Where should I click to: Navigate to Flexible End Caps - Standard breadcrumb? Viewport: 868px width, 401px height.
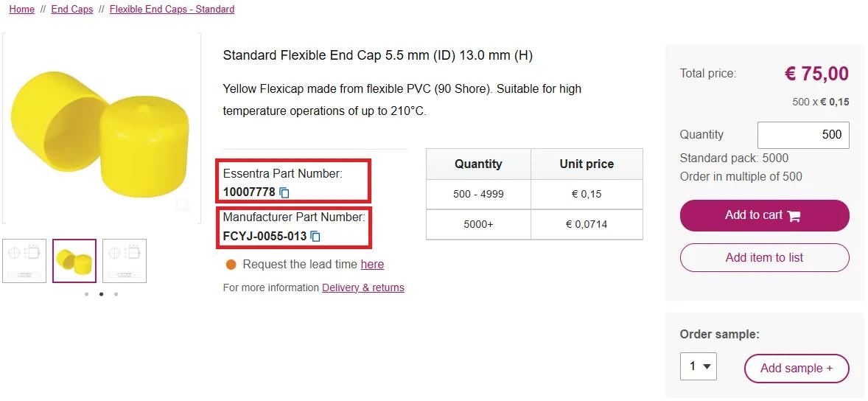click(x=172, y=10)
